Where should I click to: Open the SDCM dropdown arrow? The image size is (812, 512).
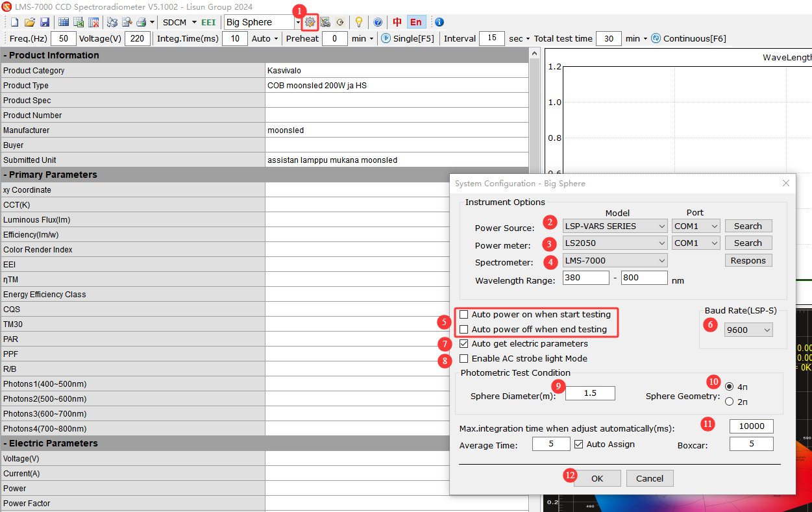point(194,22)
